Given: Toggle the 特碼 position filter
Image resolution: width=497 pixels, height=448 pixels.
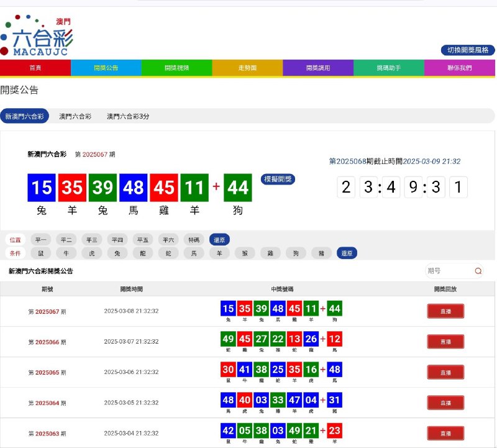Looking at the screenshot, I should click(x=194, y=240).
